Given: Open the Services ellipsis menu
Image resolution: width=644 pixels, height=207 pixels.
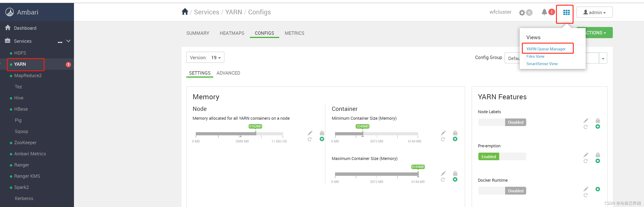Looking at the screenshot, I should (60, 42).
